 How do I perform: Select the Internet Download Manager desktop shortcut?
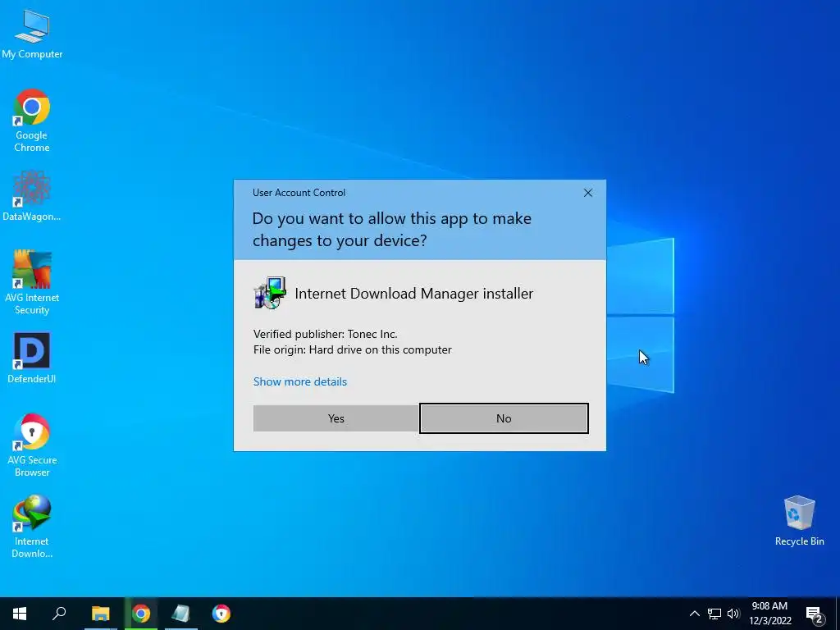tap(32, 527)
